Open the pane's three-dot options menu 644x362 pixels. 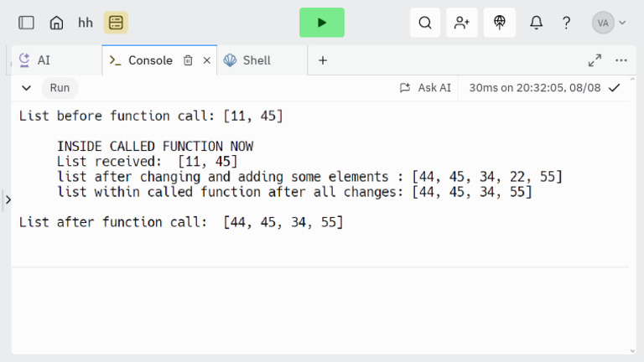pyautogui.click(x=621, y=60)
